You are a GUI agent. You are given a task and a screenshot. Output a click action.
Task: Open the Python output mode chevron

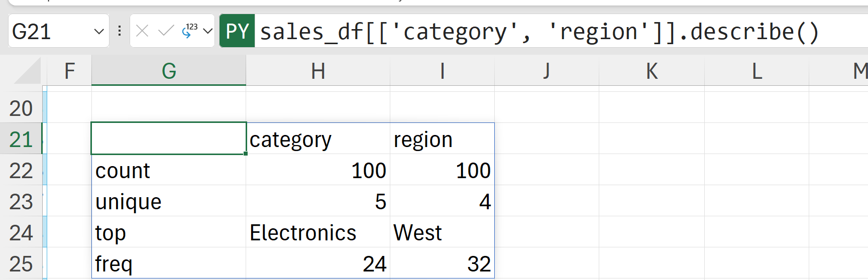pyautogui.click(x=207, y=32)
